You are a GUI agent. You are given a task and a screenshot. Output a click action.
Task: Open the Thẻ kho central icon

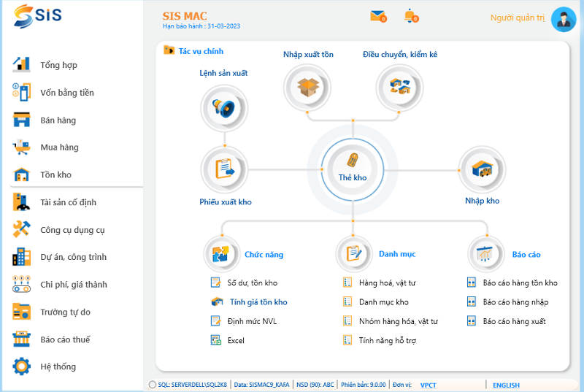pos(353,169)
